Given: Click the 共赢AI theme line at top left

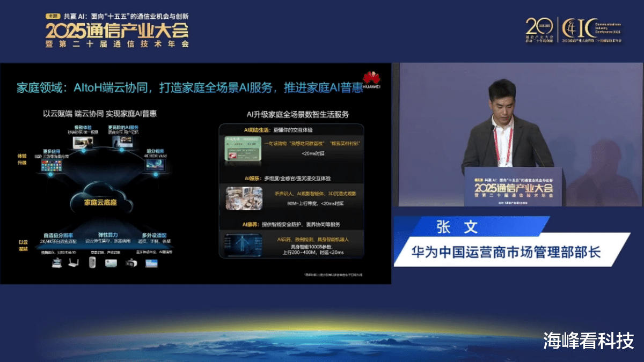Looking at the screenshot, I should point(126,16).
